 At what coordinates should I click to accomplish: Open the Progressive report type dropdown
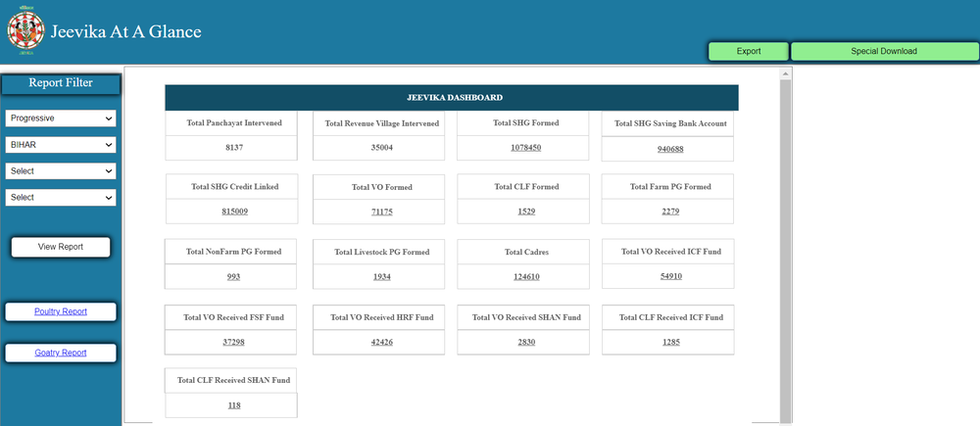point(61,118)
